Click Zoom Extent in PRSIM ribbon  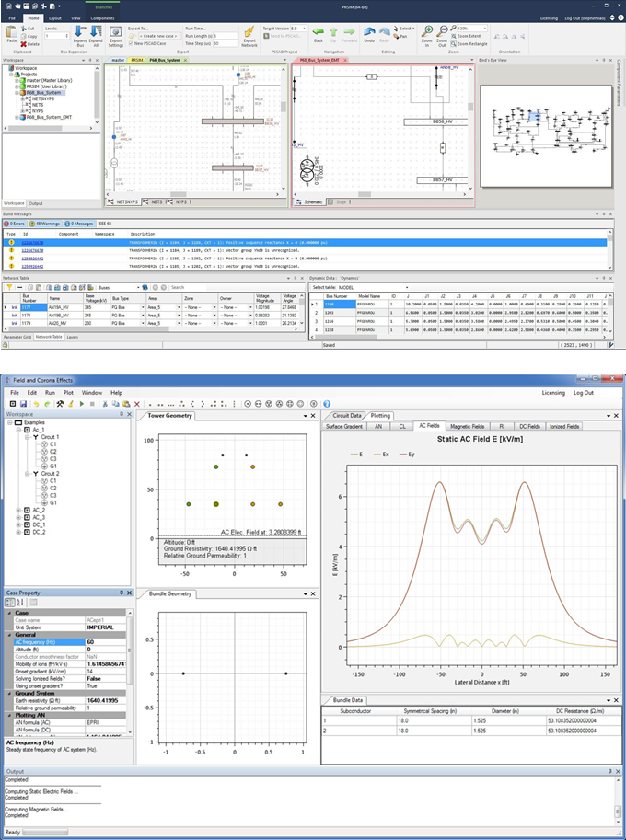466,36
